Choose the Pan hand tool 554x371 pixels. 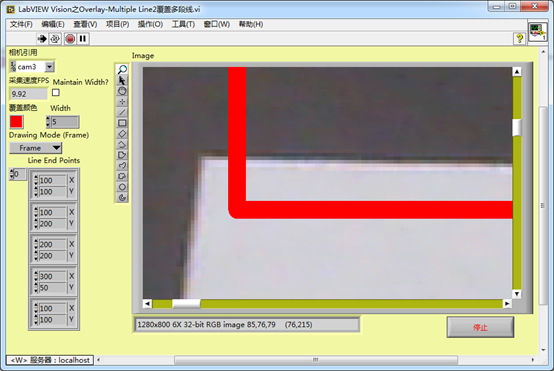pyautogui.click(x=122, y=91)
